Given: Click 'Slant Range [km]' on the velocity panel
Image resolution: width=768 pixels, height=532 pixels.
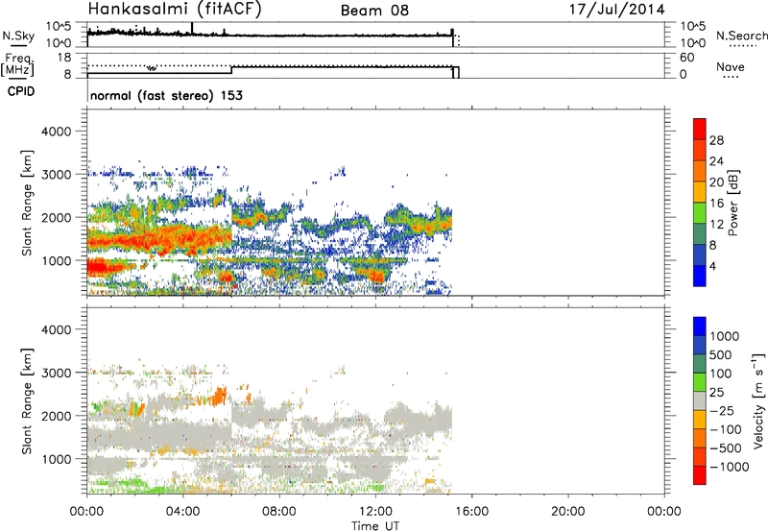Looking at the screenshot, I should tap(27, 401).
